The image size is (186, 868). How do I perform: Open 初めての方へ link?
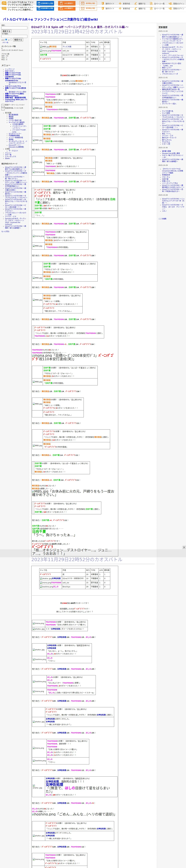click(10, 71)
